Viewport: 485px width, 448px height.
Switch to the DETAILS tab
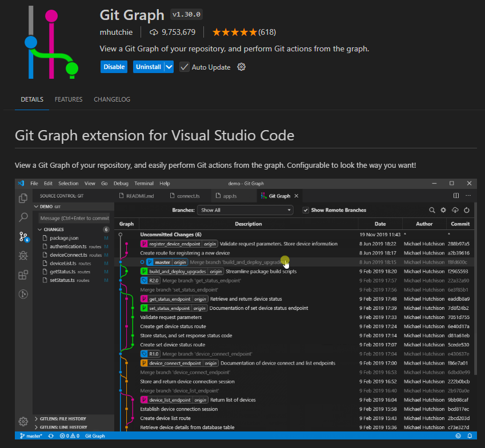(x=32, y=99)
